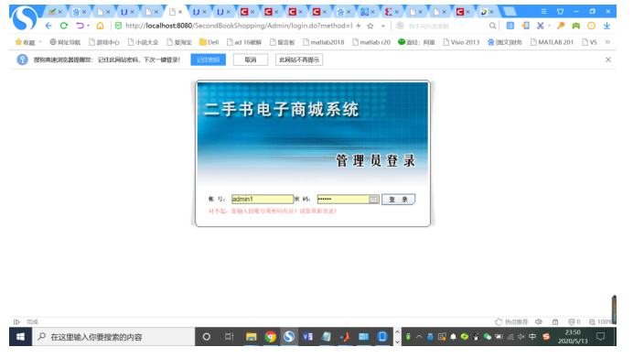The image size is (644, 358).
Task: Open the 收藏 favorites star button
Action: (25, 42)
